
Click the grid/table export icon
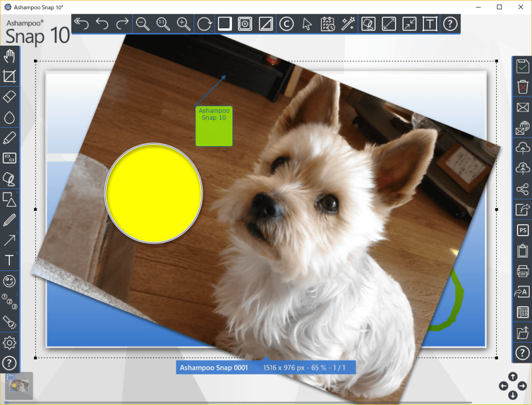[523, 312]
